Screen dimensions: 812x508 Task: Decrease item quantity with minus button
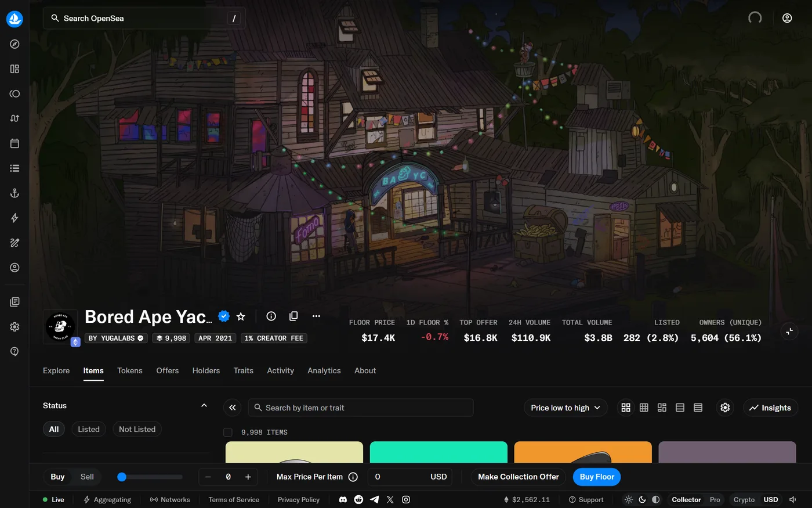[x=208, y=477]
